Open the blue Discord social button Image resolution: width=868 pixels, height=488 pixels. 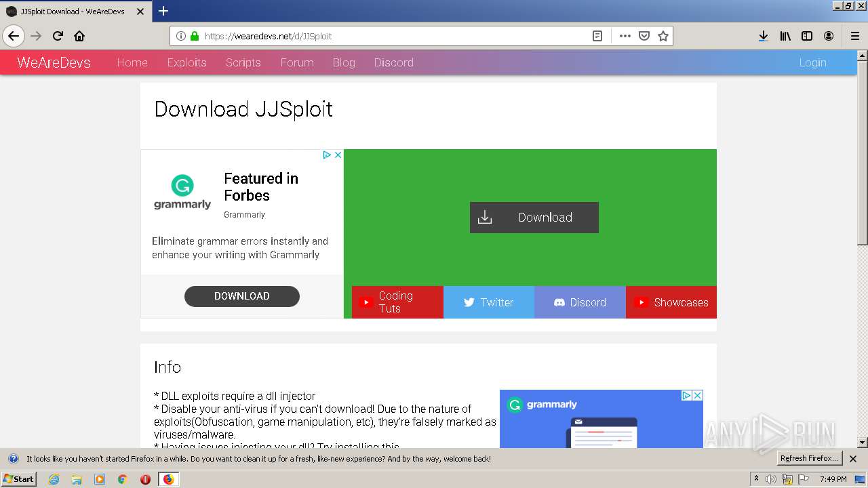(580, 302)
